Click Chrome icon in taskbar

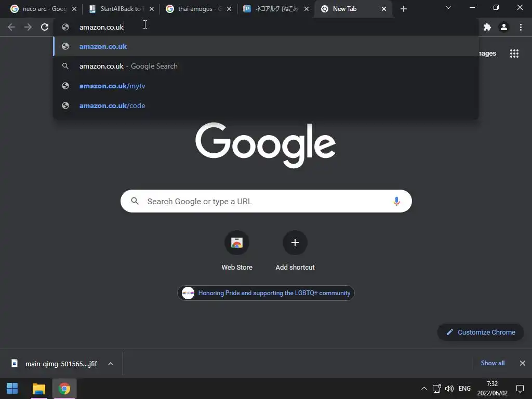(x=64, y=389)
